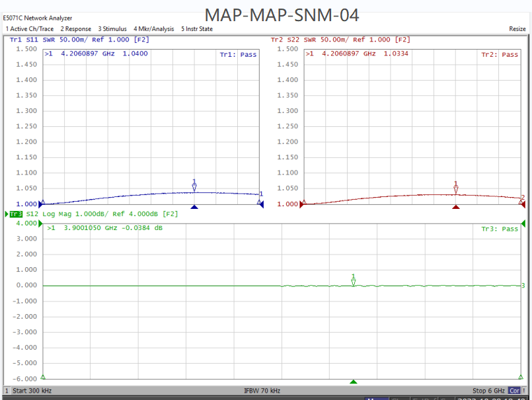Open the 2 Response menu
This screenshot has width=532, height=400.
point(75,29)
